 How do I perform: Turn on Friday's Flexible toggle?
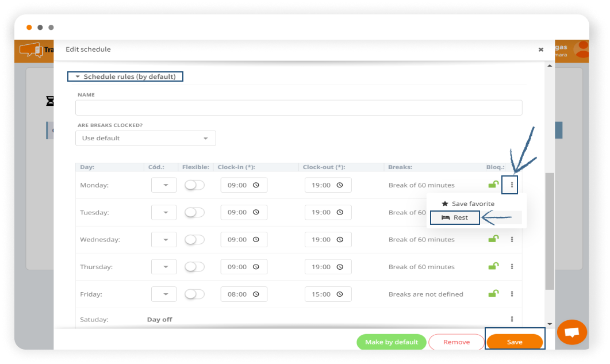coord(194,294)
